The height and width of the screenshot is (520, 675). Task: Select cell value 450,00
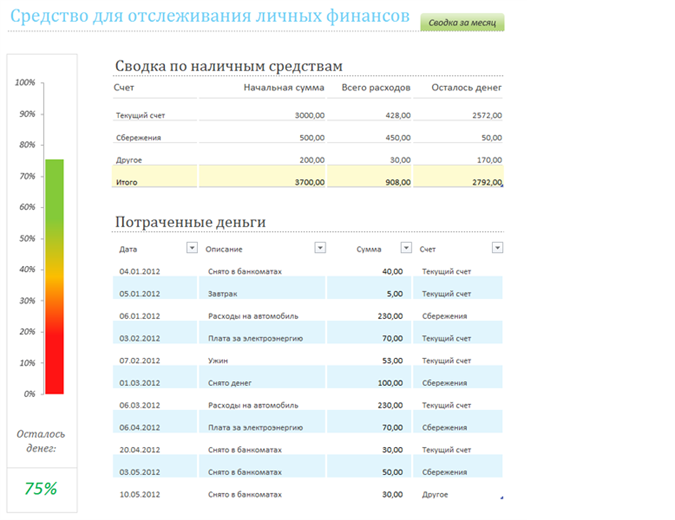(x=398, y=138)
